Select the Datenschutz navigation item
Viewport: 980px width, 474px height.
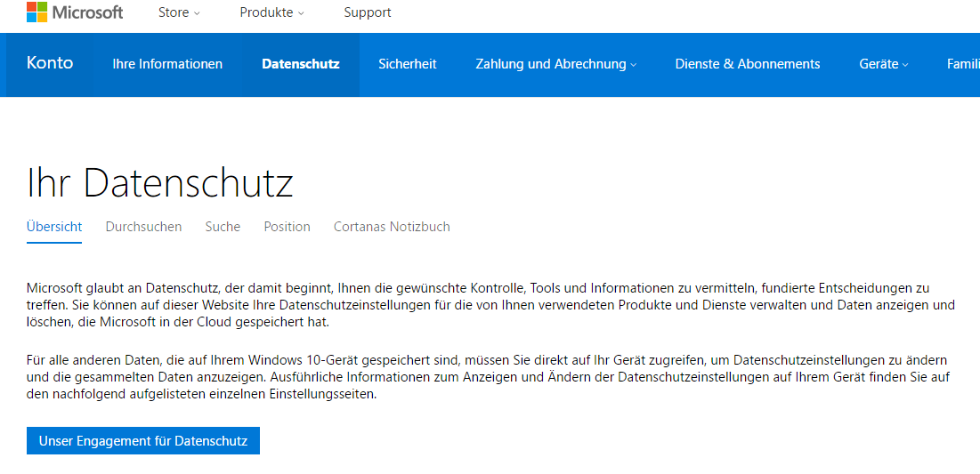point(301,64)
